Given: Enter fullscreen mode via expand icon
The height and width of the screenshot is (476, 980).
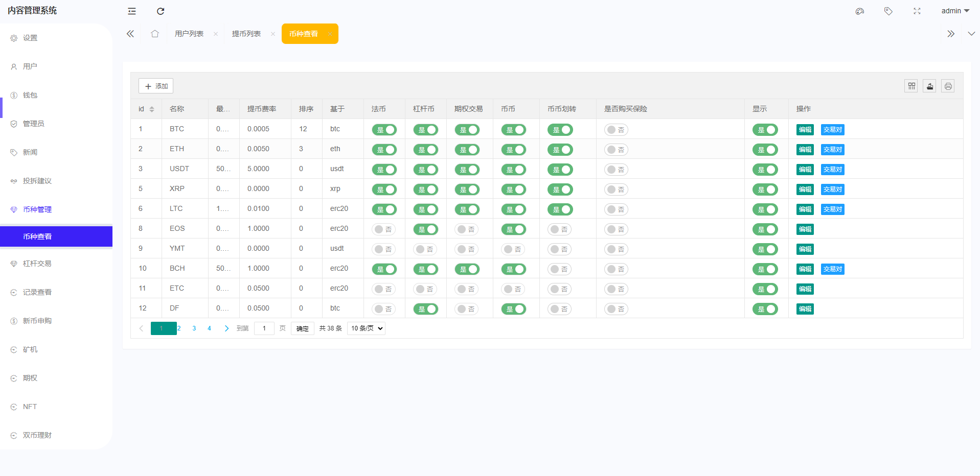Looking at the screenshot, I should pos(917,11).
